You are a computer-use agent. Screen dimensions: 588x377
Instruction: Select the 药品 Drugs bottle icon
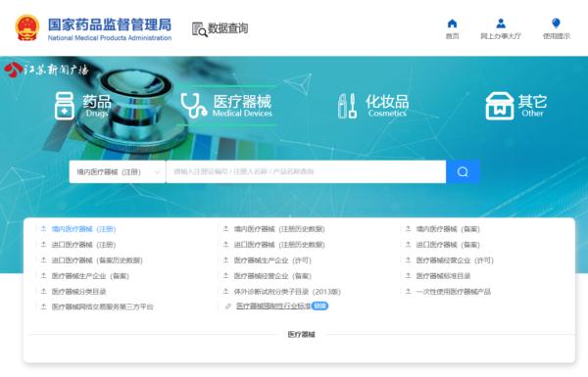[x=65, y=106]
